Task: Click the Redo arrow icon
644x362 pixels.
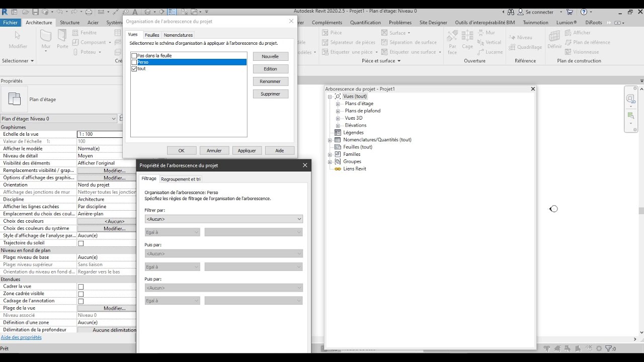Action: (74, 12)
